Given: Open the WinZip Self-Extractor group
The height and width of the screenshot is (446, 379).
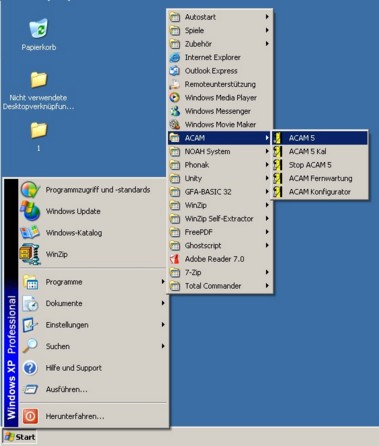Looking at the screenshot, I should [219, 219].
